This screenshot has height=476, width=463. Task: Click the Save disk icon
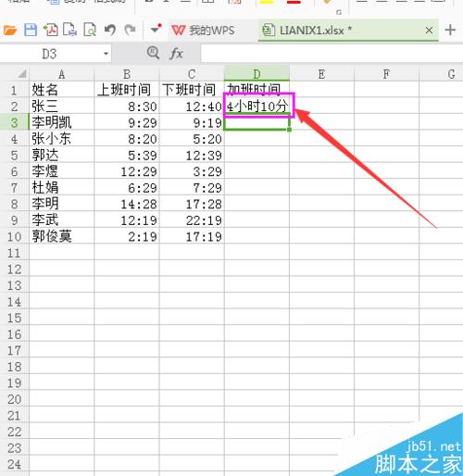tap(31, 30)
